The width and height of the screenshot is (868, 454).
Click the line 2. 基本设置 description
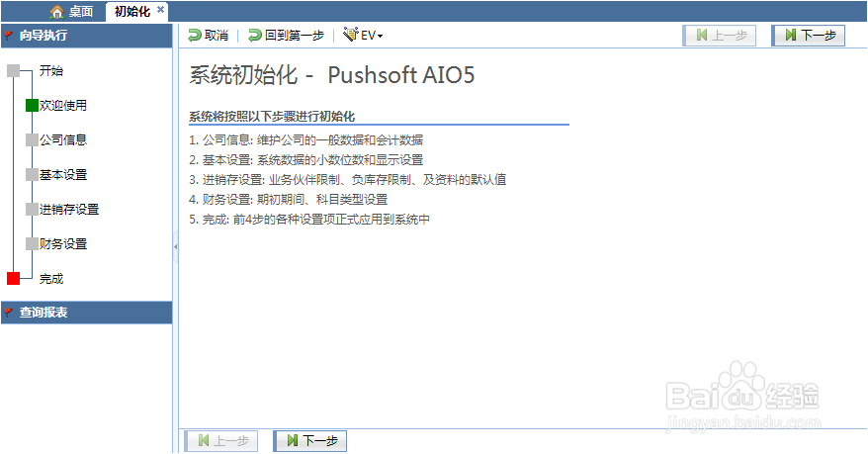306,160
